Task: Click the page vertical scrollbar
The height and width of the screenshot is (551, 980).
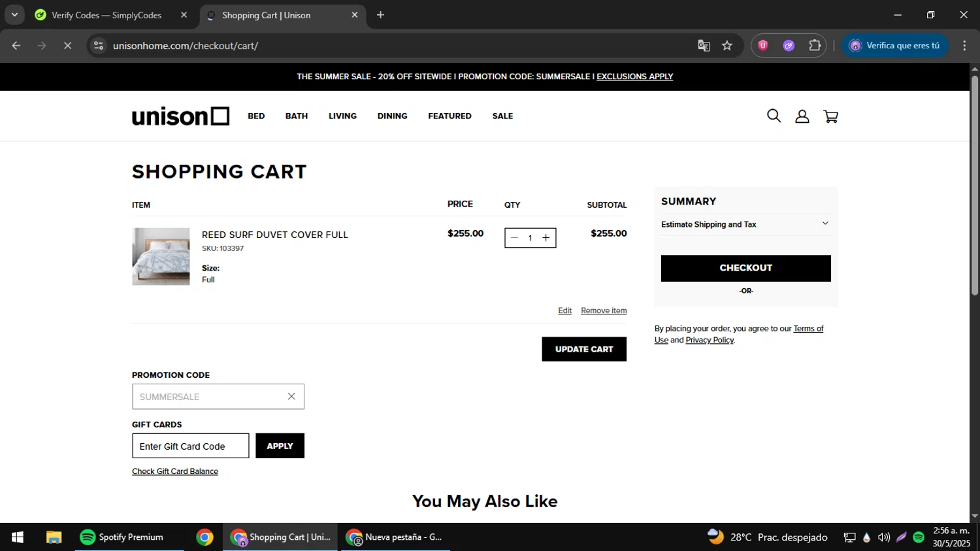Action: 974,186
